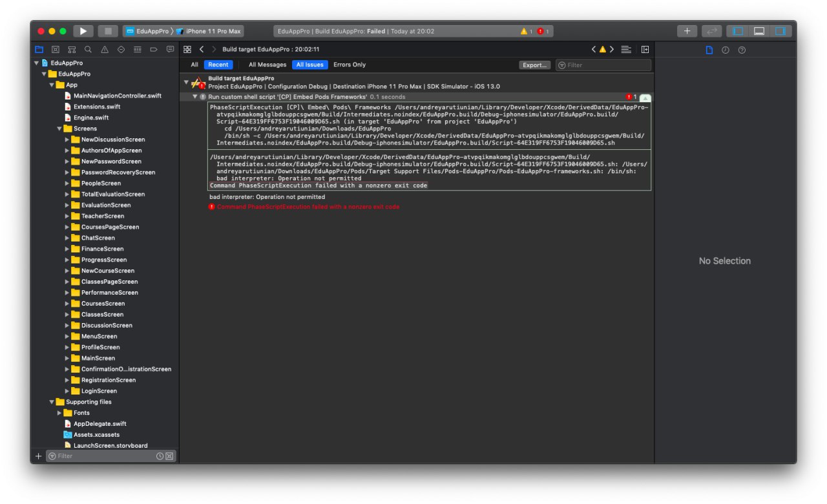Select the All Issues filter
The height and width of the screenshot is (504, 827).
coord(310,65)
